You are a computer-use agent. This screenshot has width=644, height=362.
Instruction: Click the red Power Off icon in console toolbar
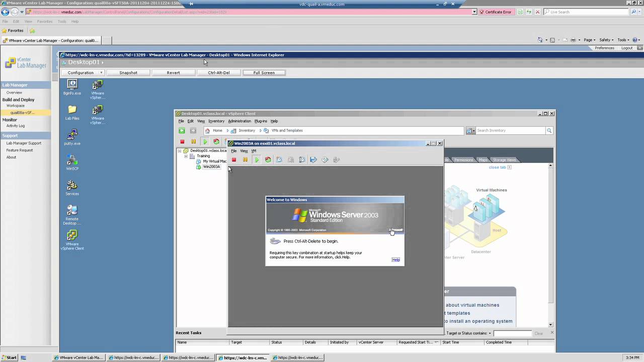[234, 160]
